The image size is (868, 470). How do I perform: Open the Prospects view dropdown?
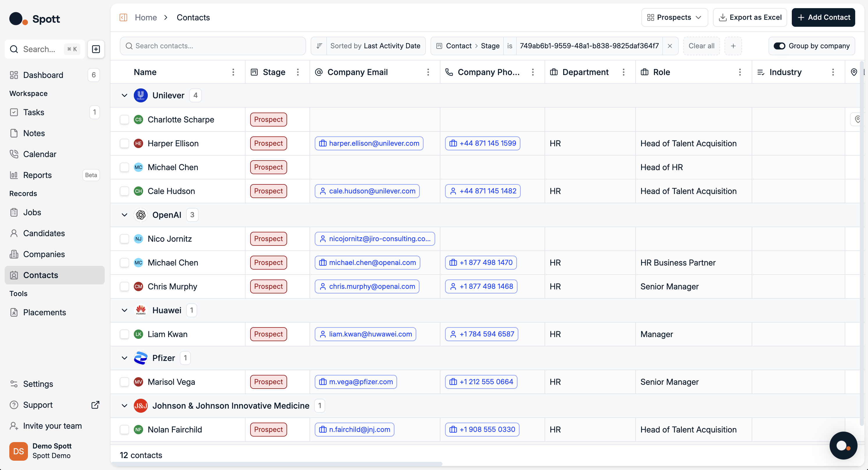pyautogui.click(x=675, y=17)
